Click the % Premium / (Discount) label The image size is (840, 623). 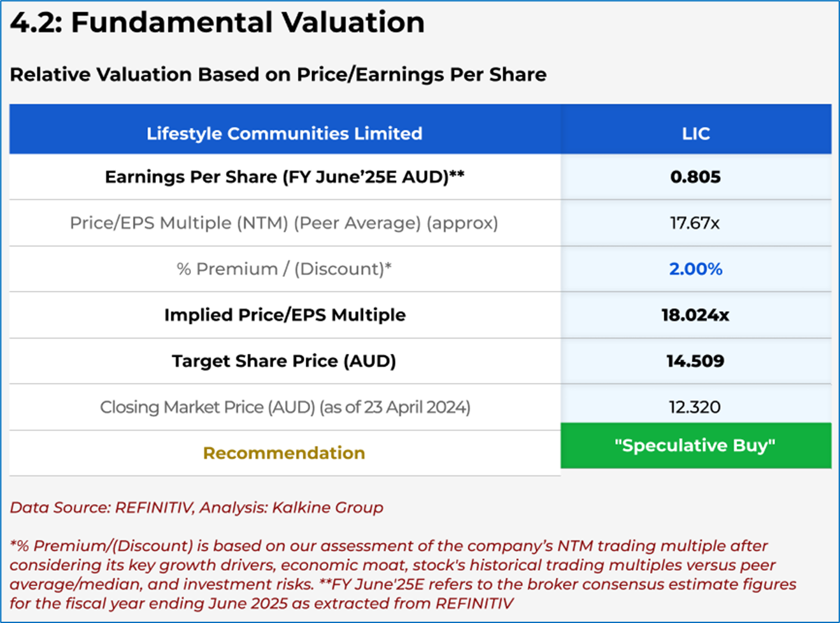[x=284, y=269]
